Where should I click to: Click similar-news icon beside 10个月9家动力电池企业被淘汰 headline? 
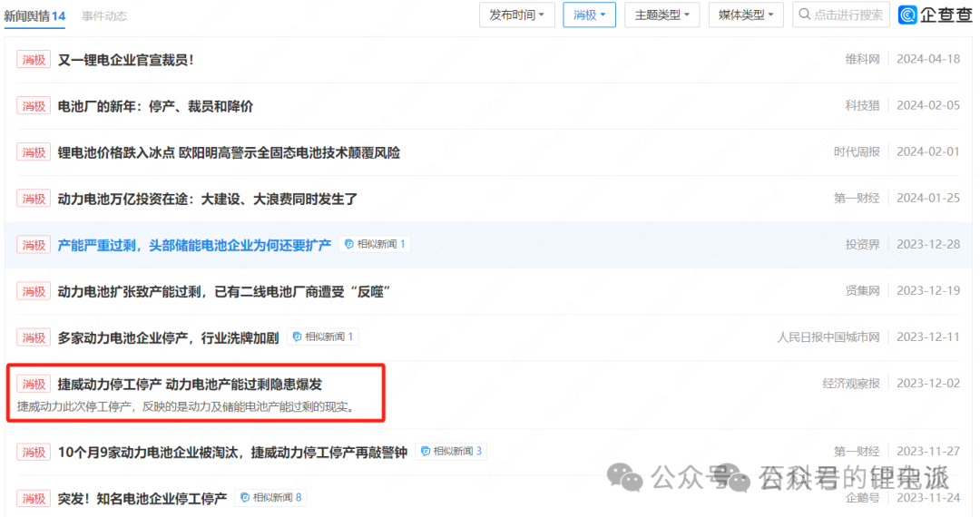(425, 452)
